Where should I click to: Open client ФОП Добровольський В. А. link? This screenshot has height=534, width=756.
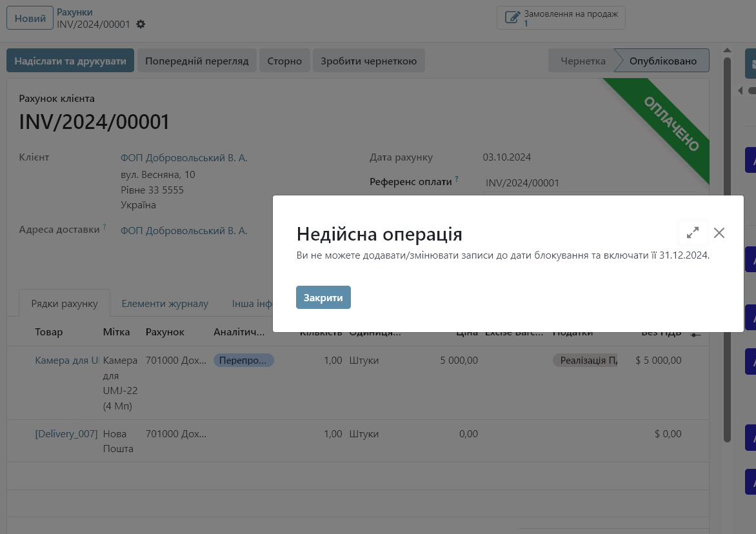pyautogui.click(x=184, y=157)
